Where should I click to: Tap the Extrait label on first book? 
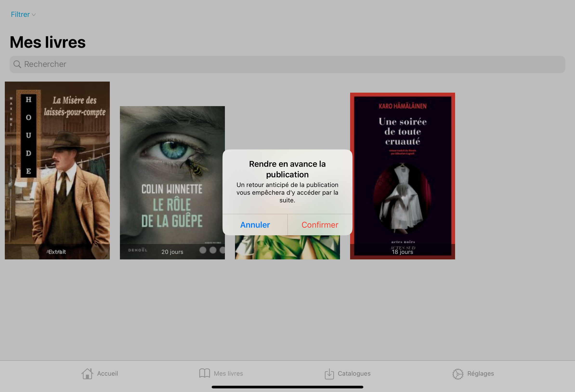coord(57,252)
